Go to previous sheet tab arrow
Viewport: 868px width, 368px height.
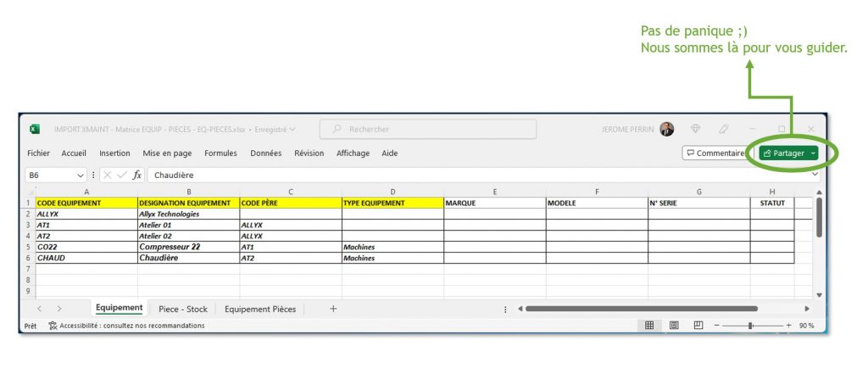tap(39, 309)
